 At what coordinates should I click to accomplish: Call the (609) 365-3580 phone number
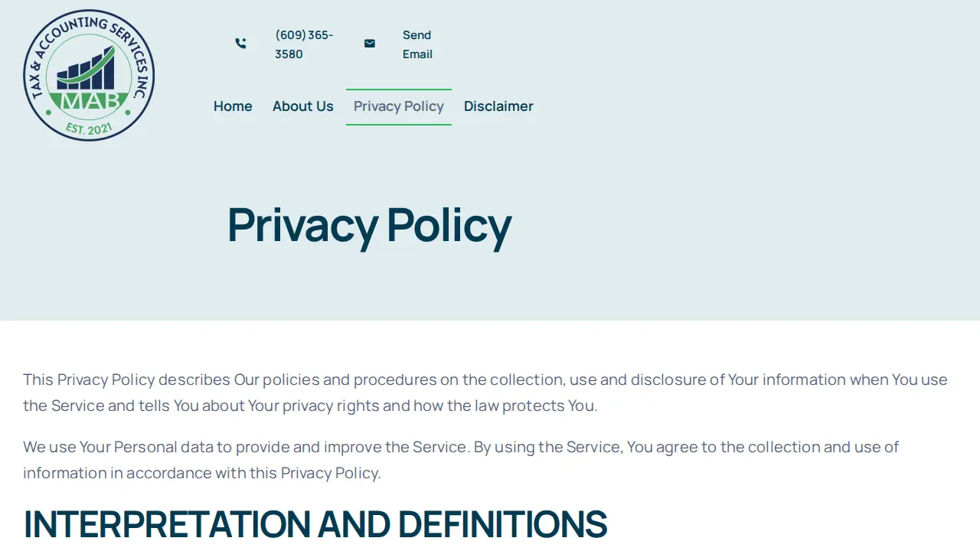[304, 44]
